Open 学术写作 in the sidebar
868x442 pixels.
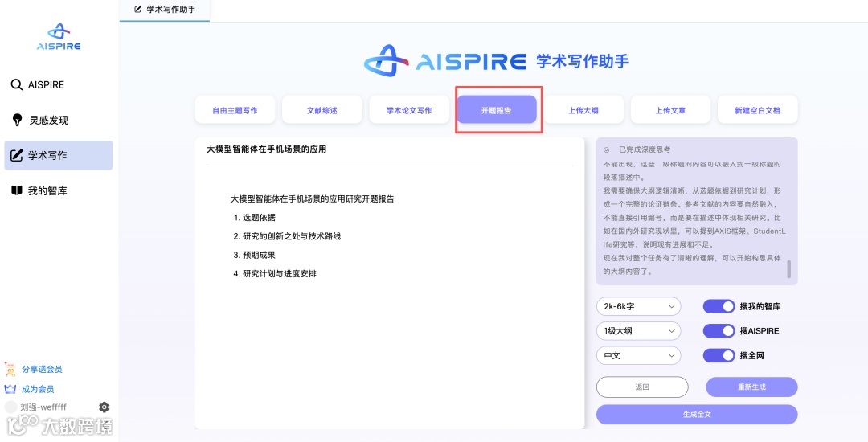click(x=58, y=155)
